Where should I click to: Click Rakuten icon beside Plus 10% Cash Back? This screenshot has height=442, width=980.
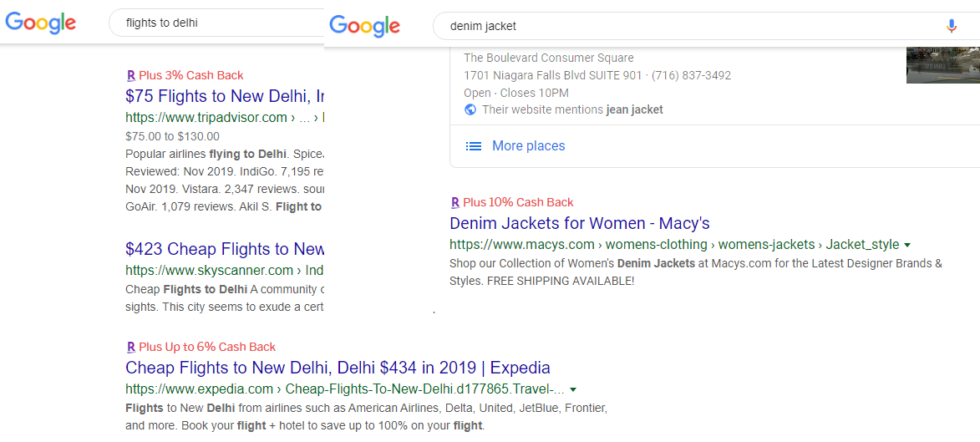click(x=455, y=202)
